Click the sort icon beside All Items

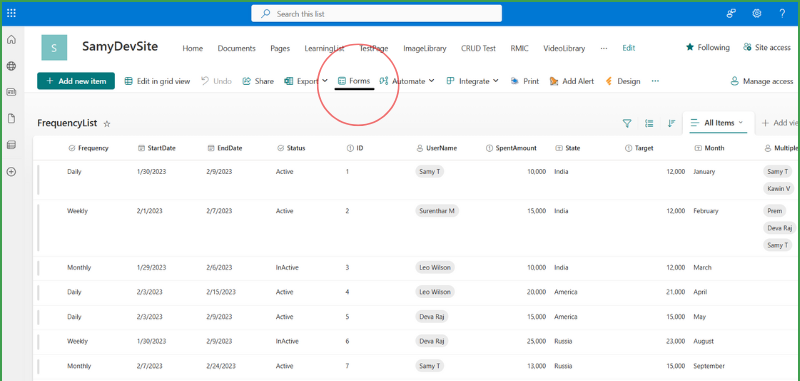671,123
